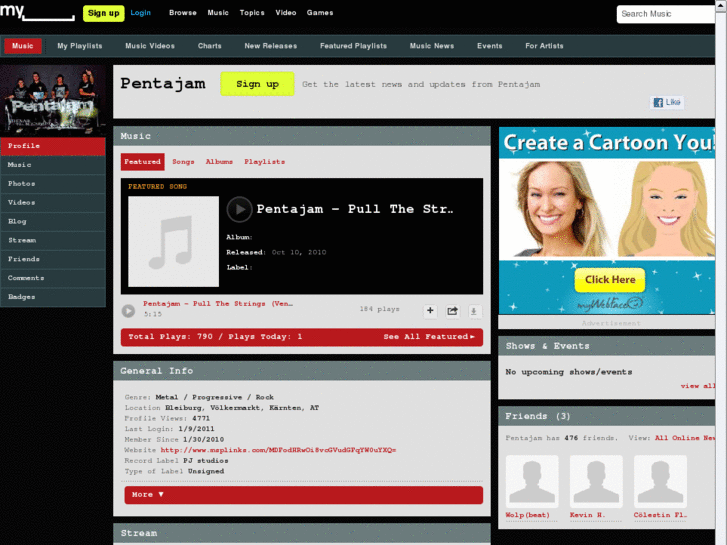727x545 pixels.
Task: Expand the More section in General Info
Action: tap(303, 495)
